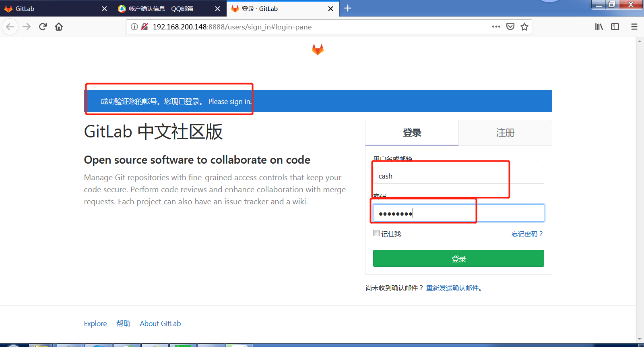Click the browser Forward arrow button

tap(27, 27)
